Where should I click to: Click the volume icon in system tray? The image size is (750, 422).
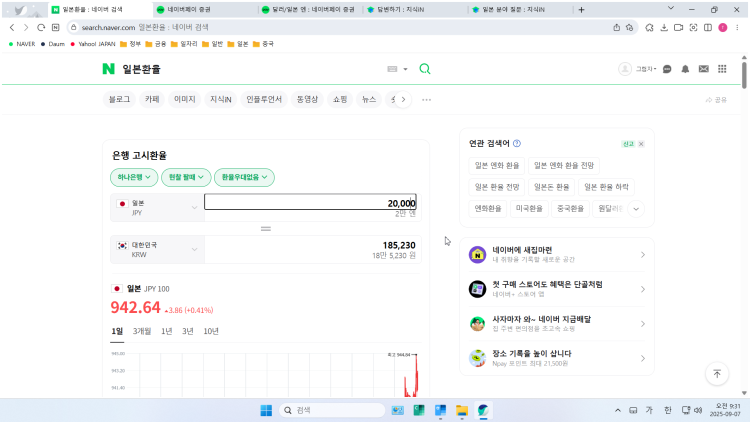tap(698, 410)
